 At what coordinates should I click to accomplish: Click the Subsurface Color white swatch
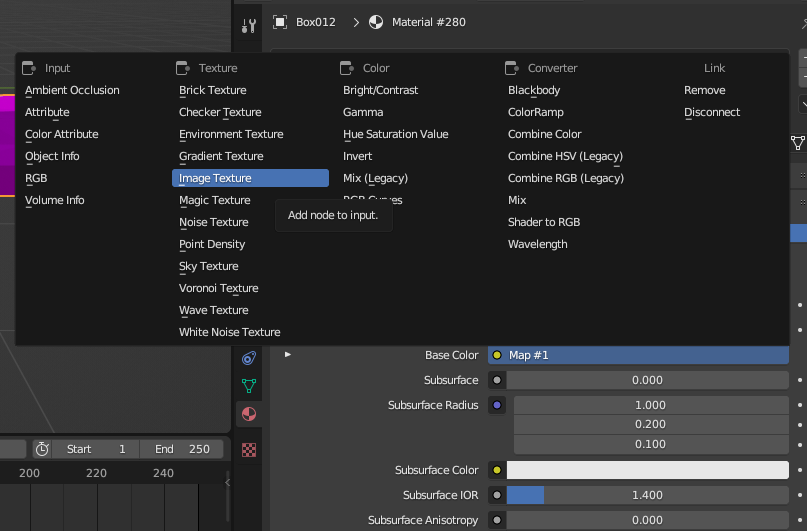[647, 470]
